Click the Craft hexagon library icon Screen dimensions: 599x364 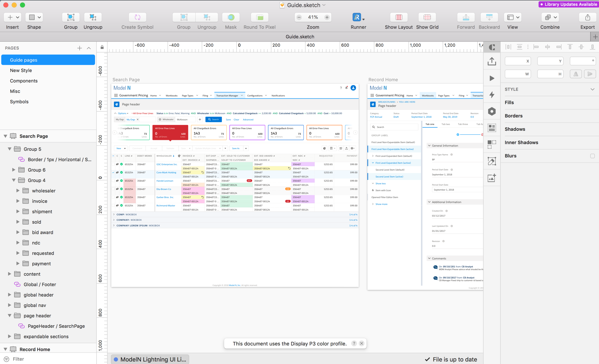click(x=492, y=112)
